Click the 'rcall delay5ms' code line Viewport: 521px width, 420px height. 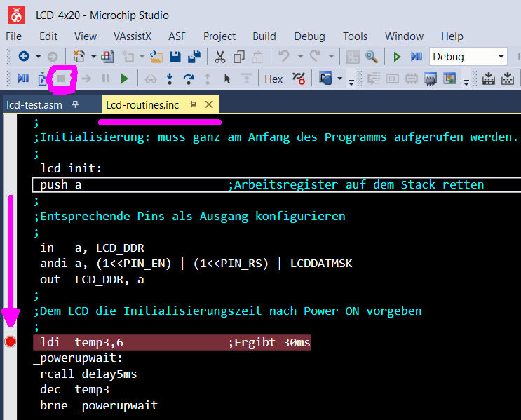click(x=88, y=374)
